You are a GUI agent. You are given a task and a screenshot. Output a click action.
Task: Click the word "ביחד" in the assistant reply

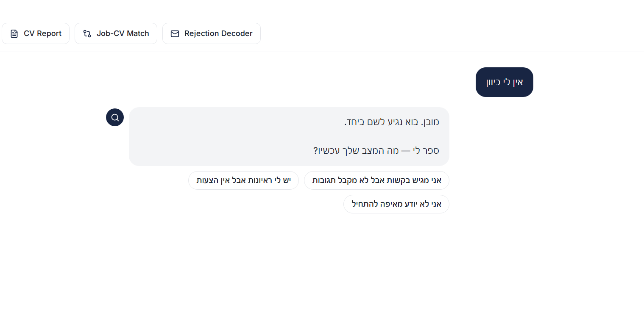pyautogui.click(x=353, y=122)
